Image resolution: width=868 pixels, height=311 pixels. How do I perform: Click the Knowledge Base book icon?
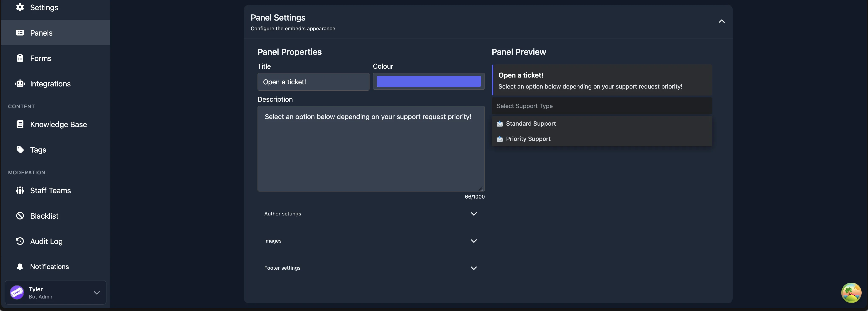tap(20, 124)
